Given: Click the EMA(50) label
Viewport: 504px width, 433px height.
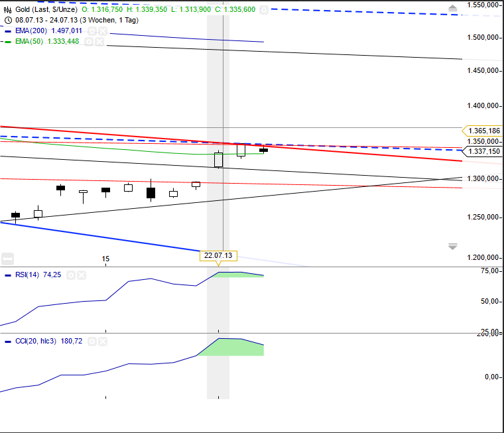Looking at the screenshot, I should (x=29, y=42).
